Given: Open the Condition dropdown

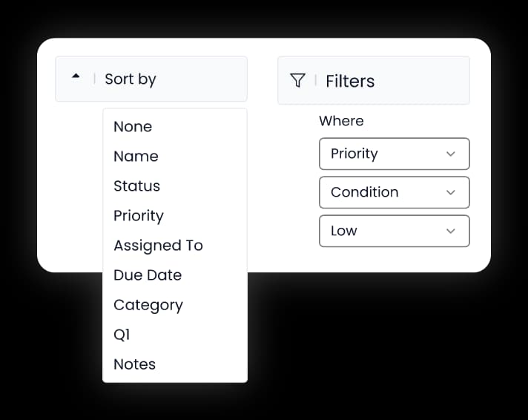Looking at the screenshot, I should pos(395,192).
